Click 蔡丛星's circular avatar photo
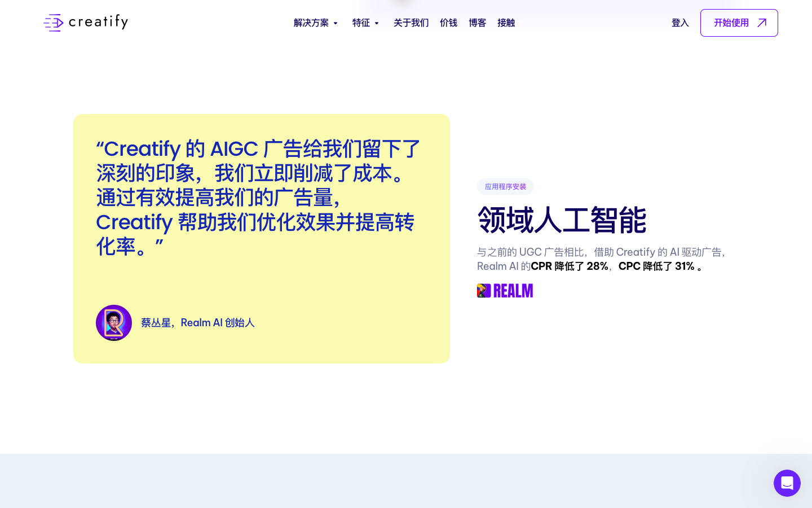Image resolution: width=812 pixels, height=508 pixels. (x=114, y=323)
